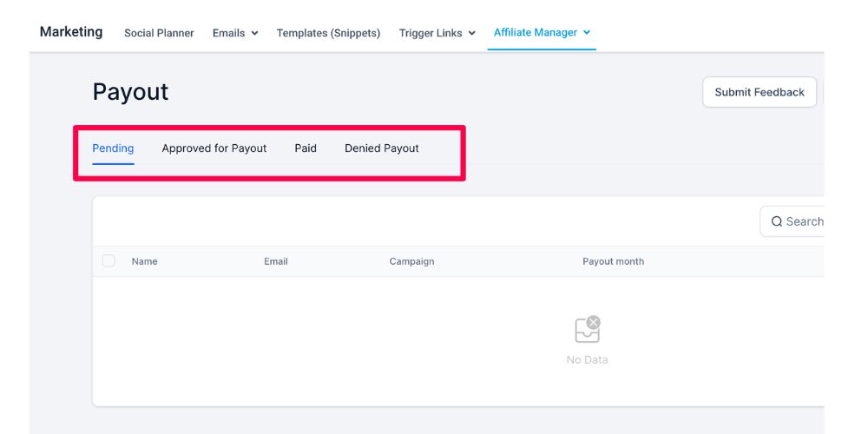The height and width of the screenshot is (434, 868).
Task: Click the Campaign column header
Action: click(411, 261)
